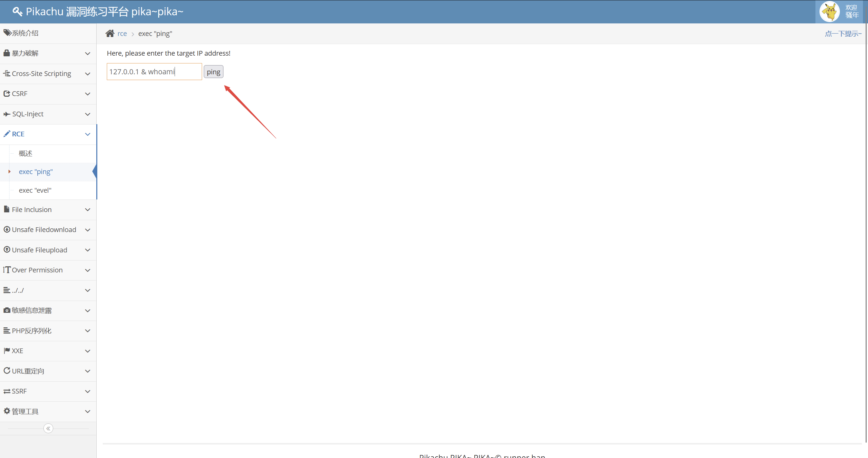Click the 敏感信息泄露 camera icon
The width and height of the screenshot is (868, 458).
[x=7, y=310]
